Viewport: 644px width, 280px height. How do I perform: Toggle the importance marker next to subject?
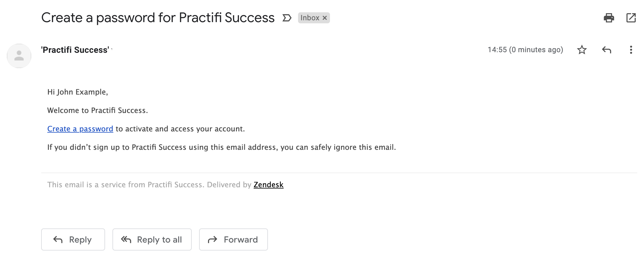(x=287, y=18)
